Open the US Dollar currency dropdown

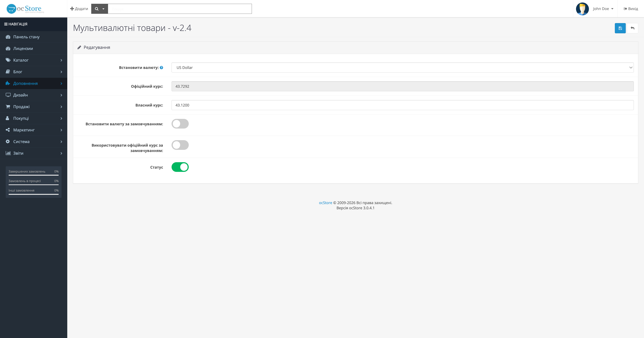(402, 67)
